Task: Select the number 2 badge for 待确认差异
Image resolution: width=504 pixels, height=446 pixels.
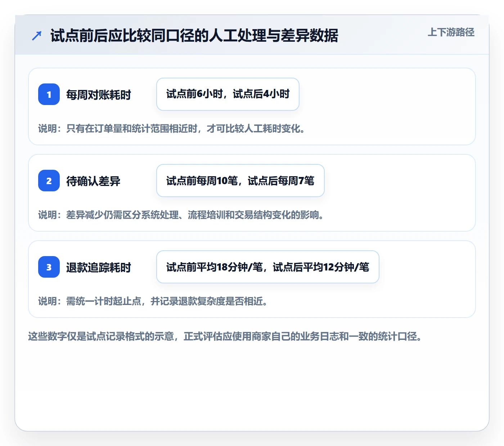Action: (x=49, y=181)
